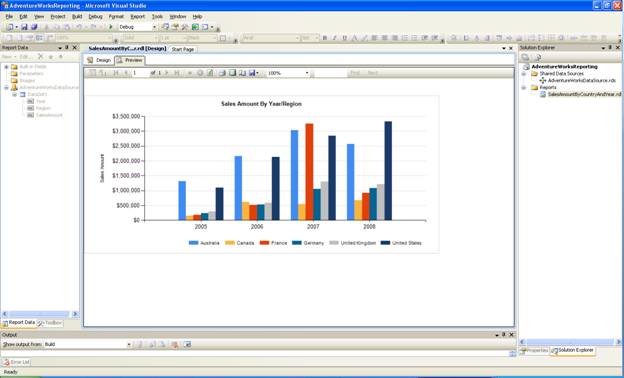Click the green Start Debugging arrow
Image resolution: width=624 pixels, height=378 pixels.
(x=111, y=27)
